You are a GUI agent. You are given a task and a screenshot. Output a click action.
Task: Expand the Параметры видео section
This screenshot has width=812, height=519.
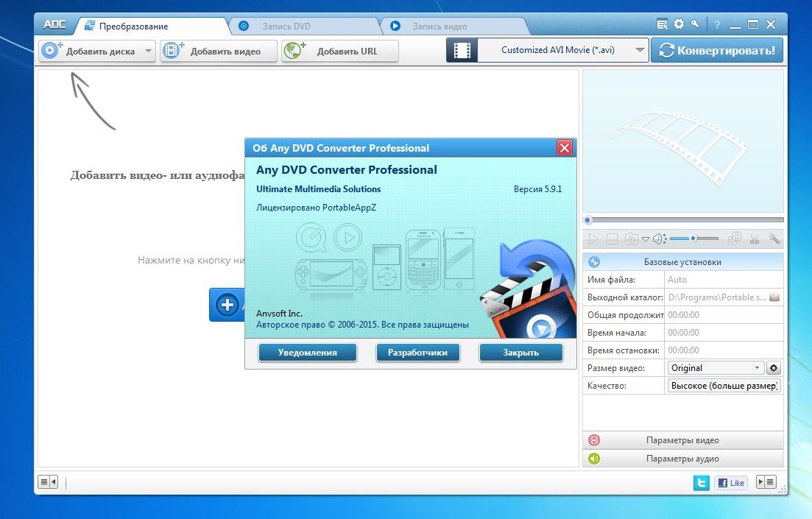[682, 440]
